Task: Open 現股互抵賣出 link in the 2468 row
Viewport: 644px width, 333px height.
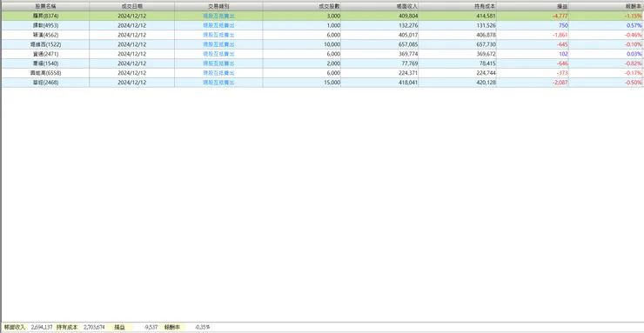Action: tap(218, 83)
